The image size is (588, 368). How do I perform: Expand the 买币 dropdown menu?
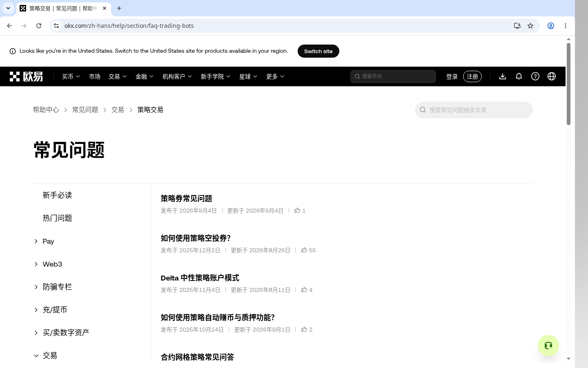click(71, 76)
